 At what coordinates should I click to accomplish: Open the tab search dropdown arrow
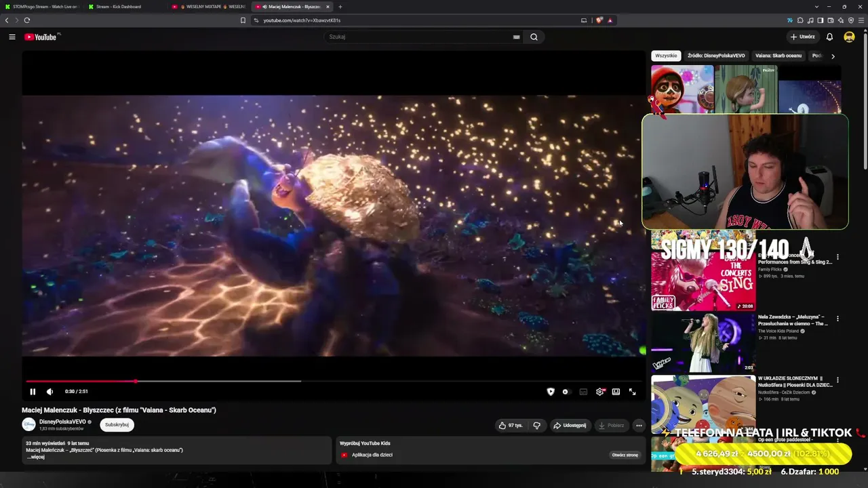[x=816, y=7]
